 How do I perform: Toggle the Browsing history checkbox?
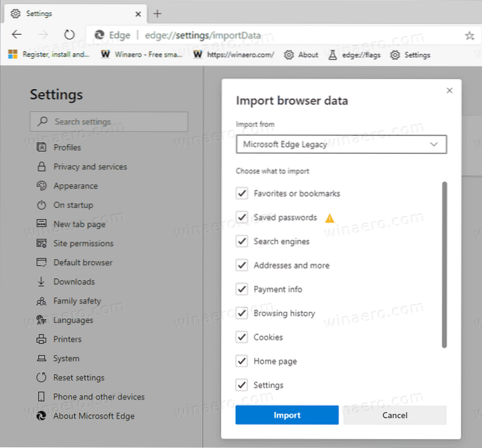pos(242,313)
